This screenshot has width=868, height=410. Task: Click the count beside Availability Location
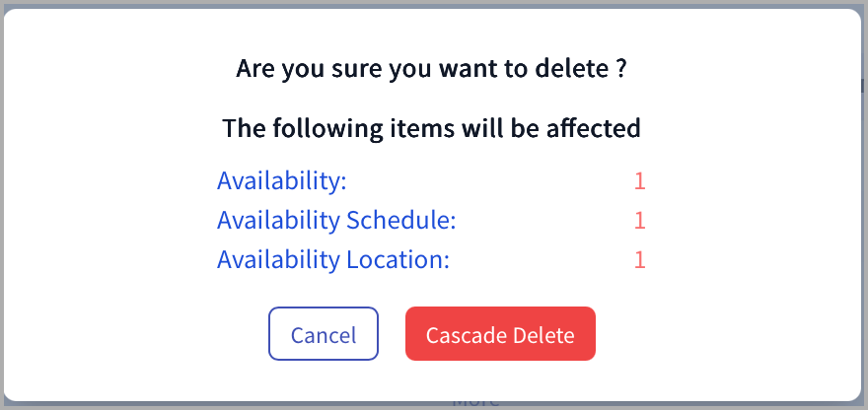coord(640,260)
